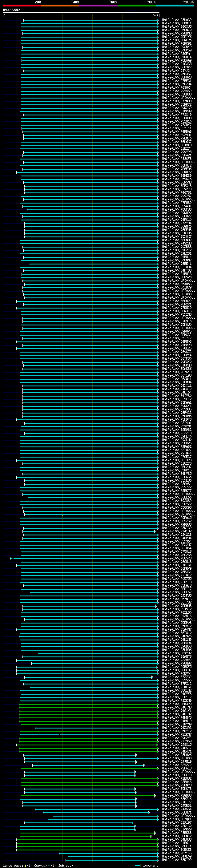The width and height of the screenshot is (197, 868).
Task: Click hit label UniRef100_Q20228
Action: pyautogui.click(x=176, y=535)
